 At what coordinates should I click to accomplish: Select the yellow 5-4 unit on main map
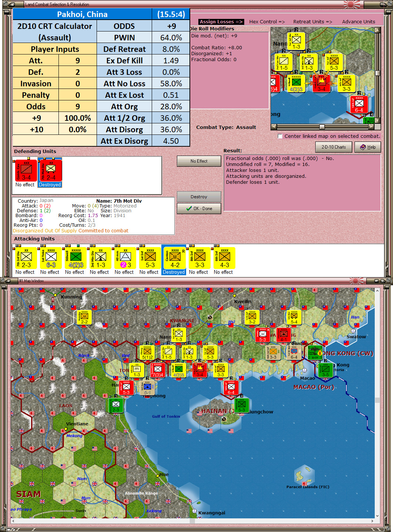tap(294, 317)
